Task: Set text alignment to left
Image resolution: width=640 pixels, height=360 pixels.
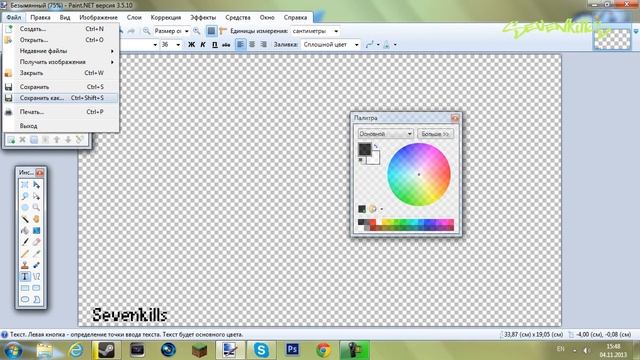Action: click(x=240, y=44)
